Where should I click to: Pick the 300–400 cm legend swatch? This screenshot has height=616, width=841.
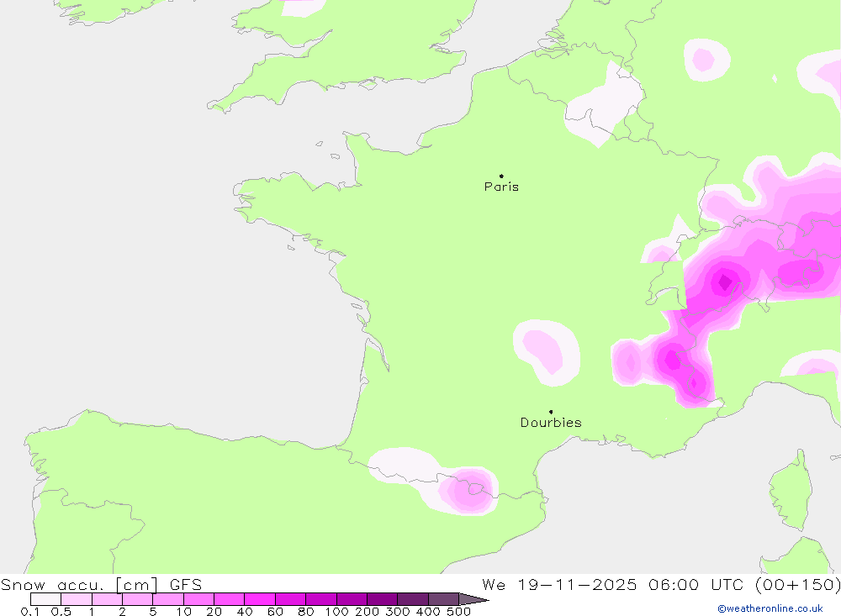click(x=412, y=599)
